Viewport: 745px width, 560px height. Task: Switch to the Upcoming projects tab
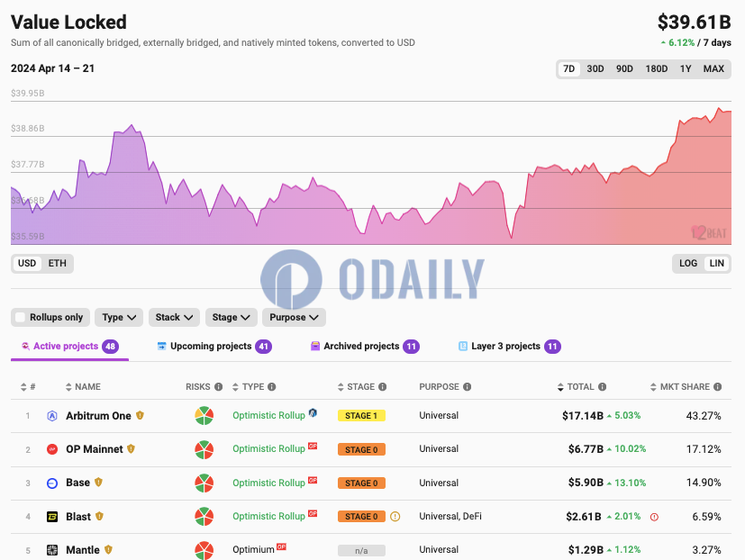coord(214,347)
